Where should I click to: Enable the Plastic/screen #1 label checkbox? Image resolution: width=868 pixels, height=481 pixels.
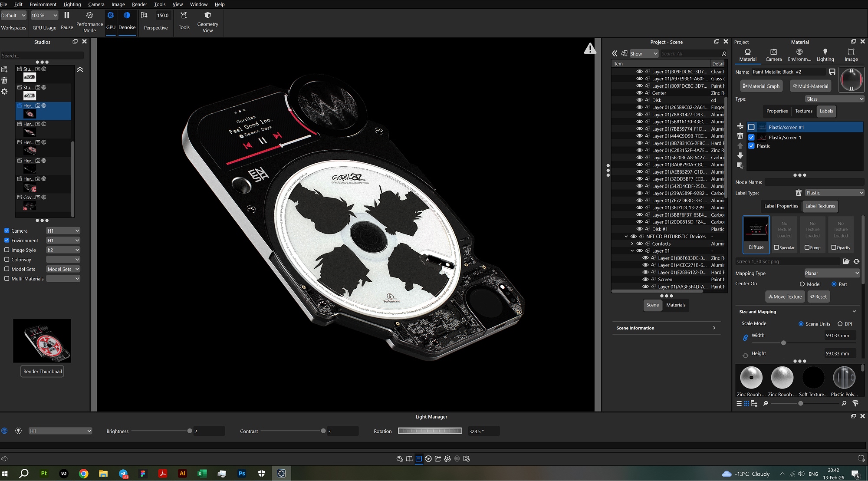(x=752, y=127)
